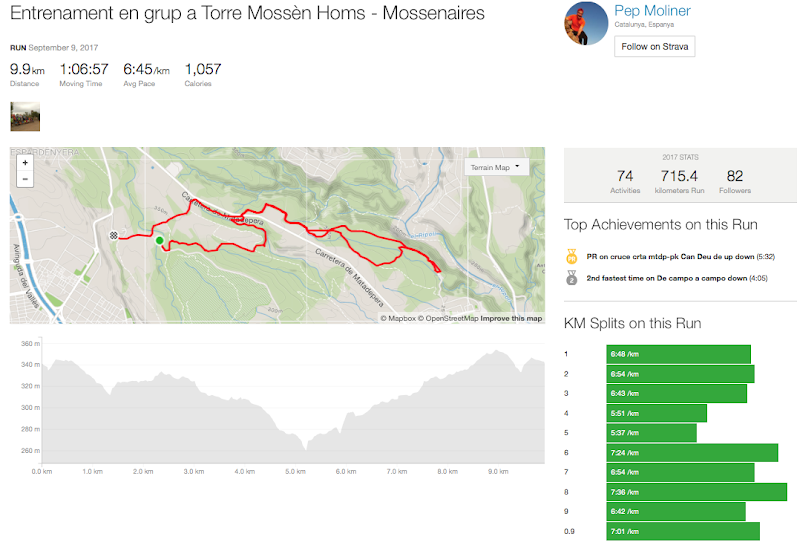Screen dimensions: 800x554
Task: Open the Can Deu PR segment
Action: tap(670, 257)
